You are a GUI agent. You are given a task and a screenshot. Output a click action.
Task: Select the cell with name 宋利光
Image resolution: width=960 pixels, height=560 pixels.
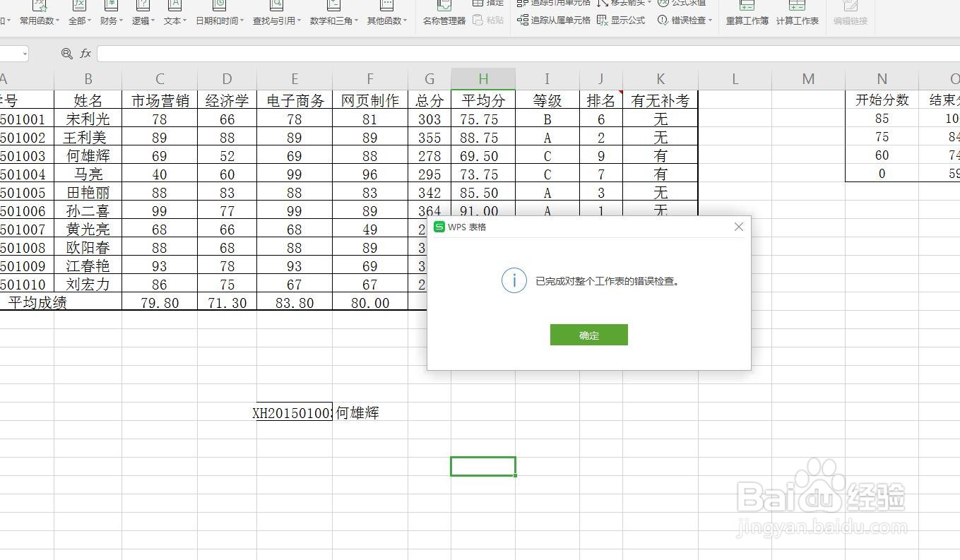[88, 119]
